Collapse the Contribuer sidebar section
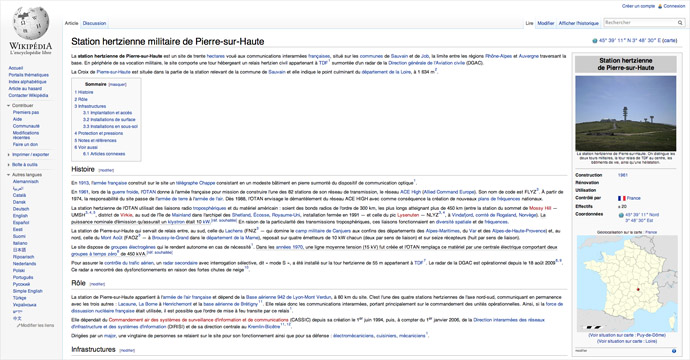This screenshot has width=690, height=360. coord(9,106)
